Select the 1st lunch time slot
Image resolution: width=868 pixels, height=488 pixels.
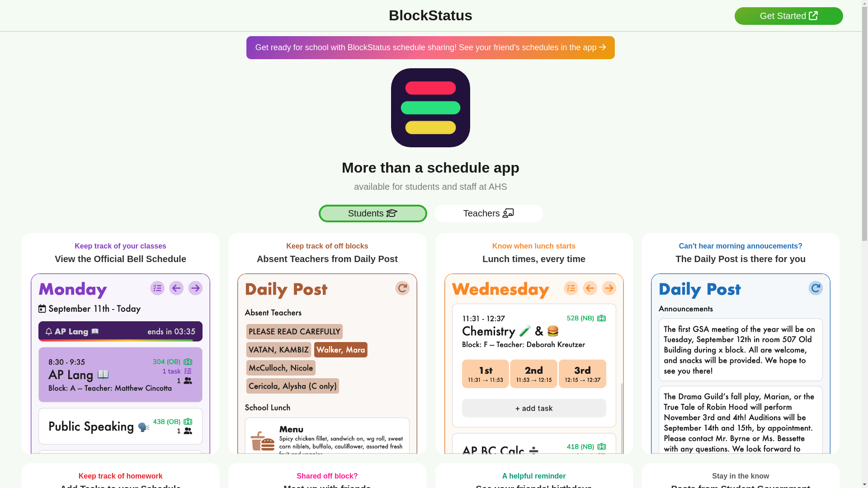pos(485,374)
